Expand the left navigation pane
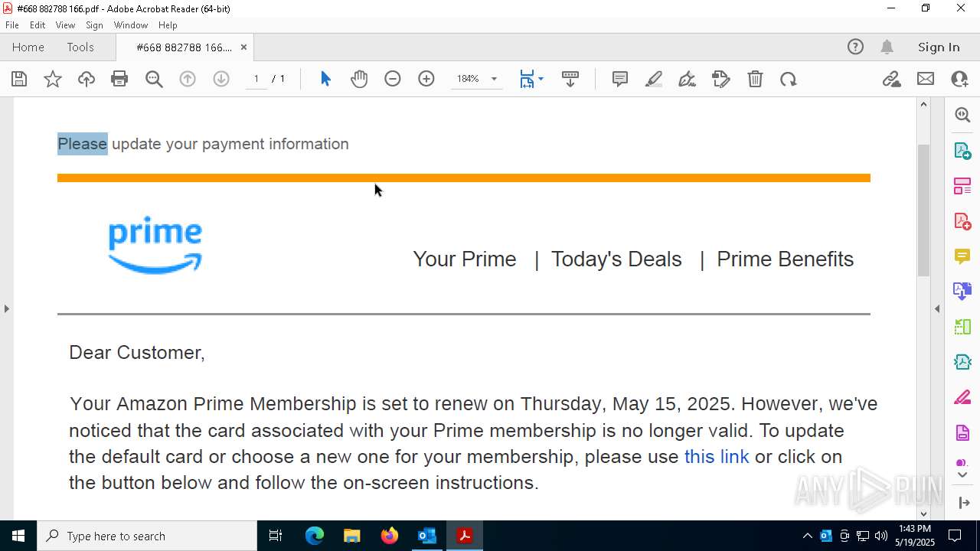This screenshot has width=980, height=551. point(7,308)
